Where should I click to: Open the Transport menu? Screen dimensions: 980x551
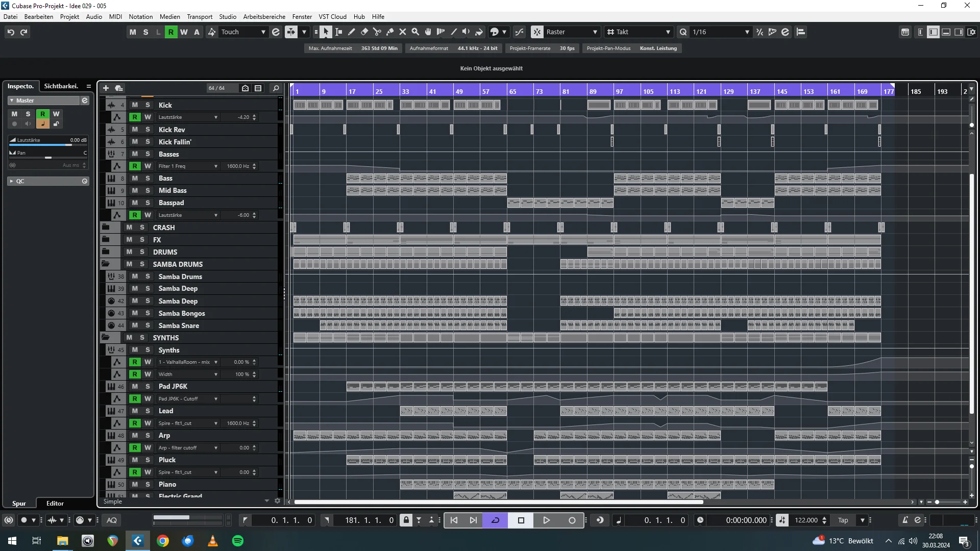199,17
